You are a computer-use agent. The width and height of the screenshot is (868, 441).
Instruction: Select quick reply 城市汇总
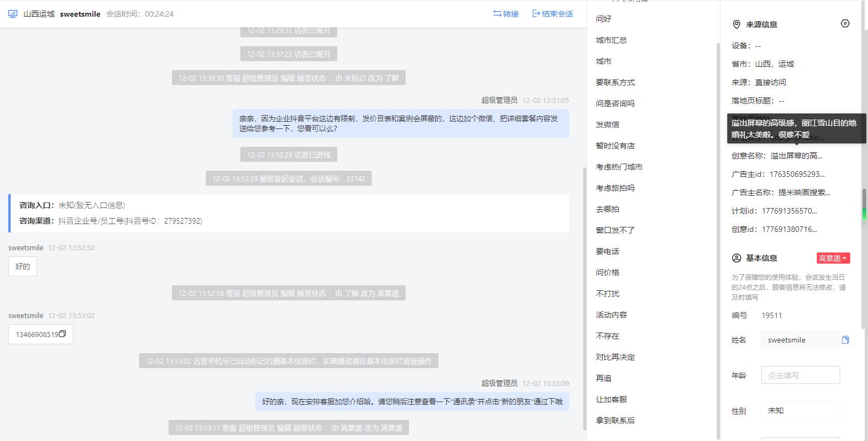[x=611, y=40]
